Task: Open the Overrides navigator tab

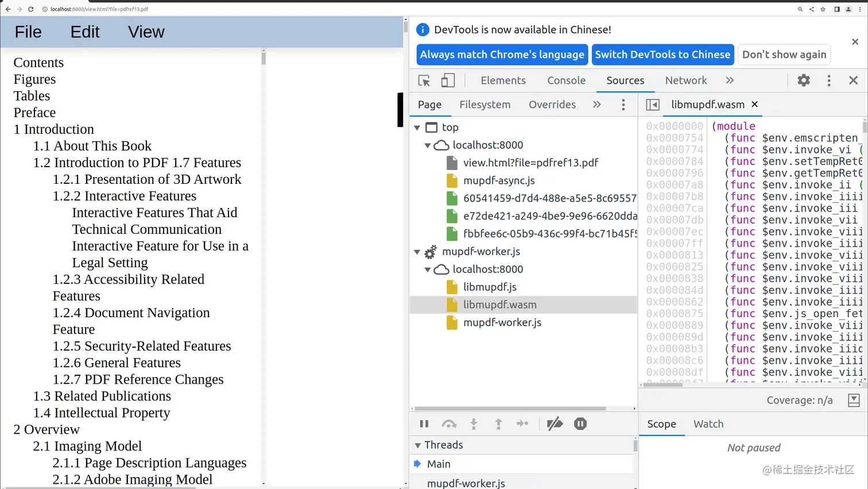Action: click(x=552, y=105)
